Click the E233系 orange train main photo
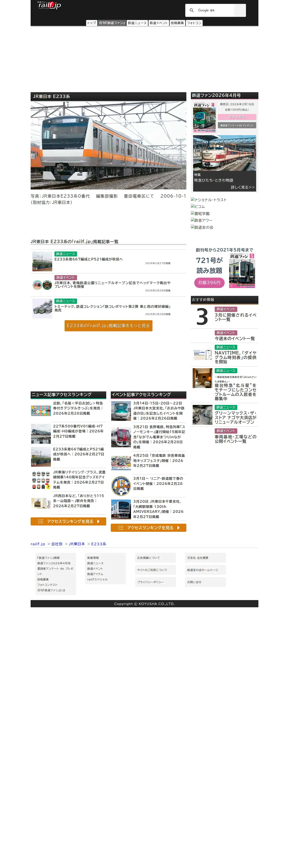Image resolution: width=289 pixels, height=868 pixels. click(x=108, y=146)
